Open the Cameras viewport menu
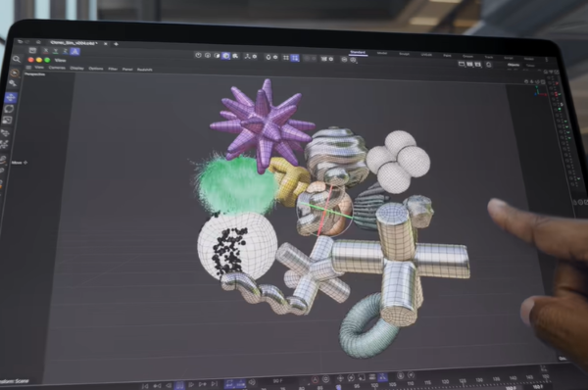The image size is (588, 390). pos(57,68)
